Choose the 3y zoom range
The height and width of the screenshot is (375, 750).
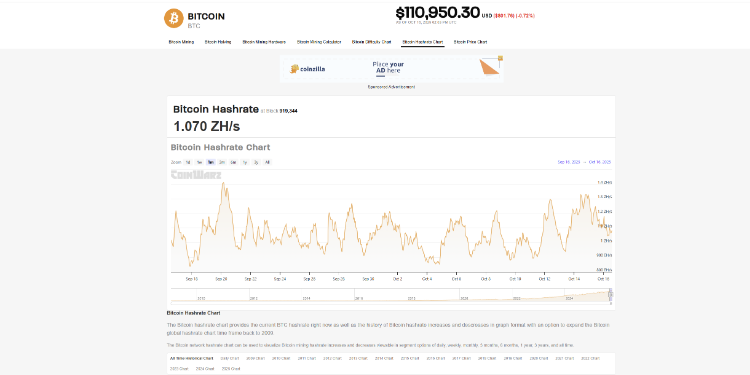point(256,162)
